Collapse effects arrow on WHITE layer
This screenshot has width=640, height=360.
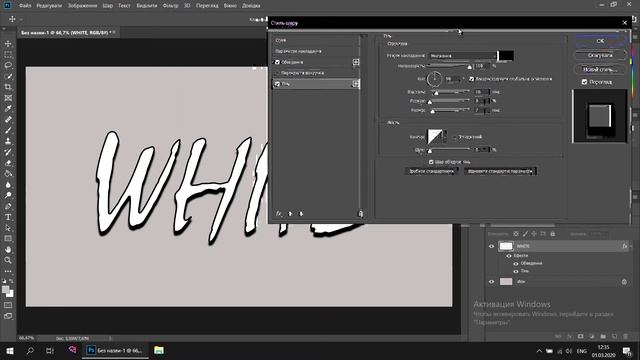point(631,246)
